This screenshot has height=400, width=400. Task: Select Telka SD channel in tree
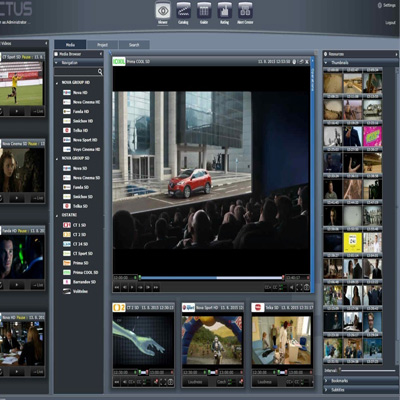pos(76,206)
